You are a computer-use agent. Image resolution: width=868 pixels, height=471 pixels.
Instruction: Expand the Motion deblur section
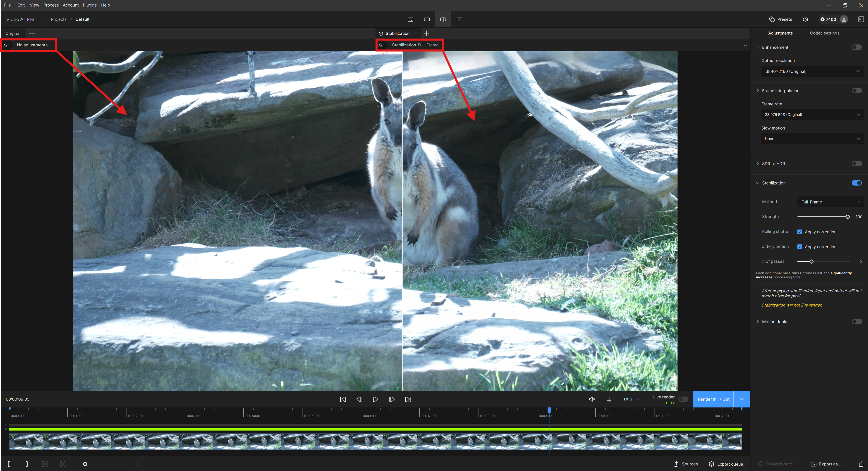[x=758, y=322]
